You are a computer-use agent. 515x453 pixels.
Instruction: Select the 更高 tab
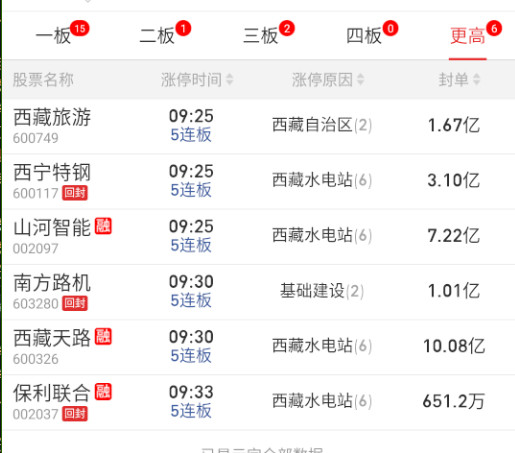click(x=468, y=35)
